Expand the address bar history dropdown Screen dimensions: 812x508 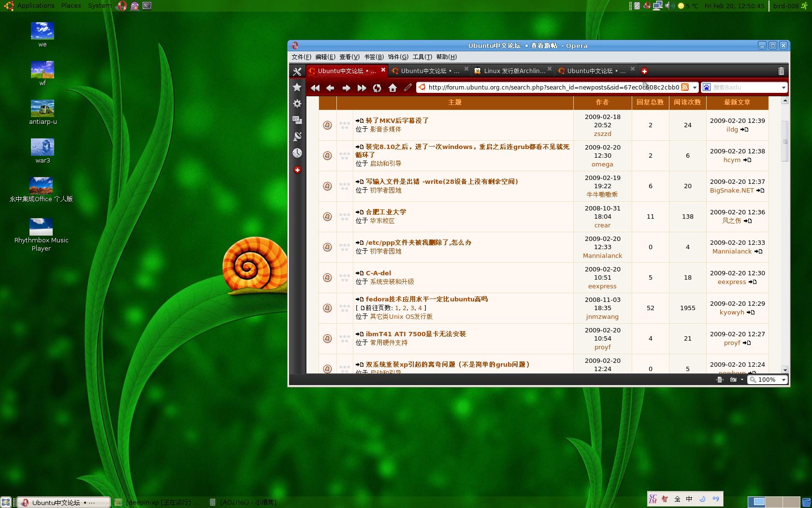tap(695, 88)
